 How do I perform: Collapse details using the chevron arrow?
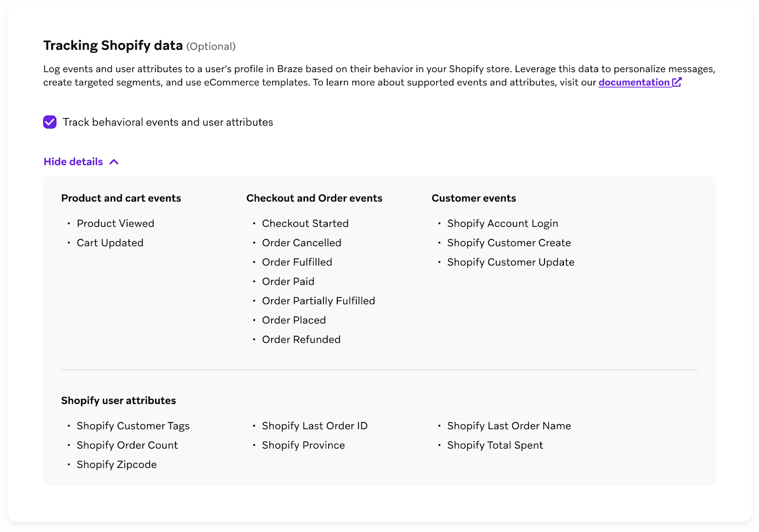tap(114, 162)
